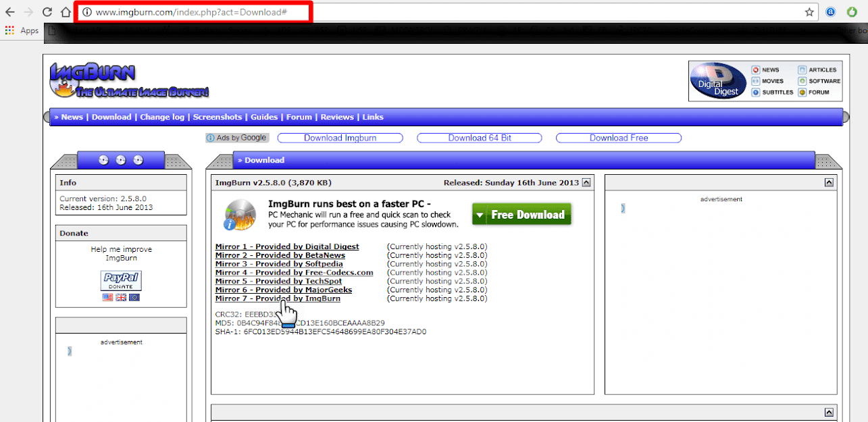Click the ImgBurn disc icon in ad
This screenshot has height=422, width=868.
[x=240, y=215]
